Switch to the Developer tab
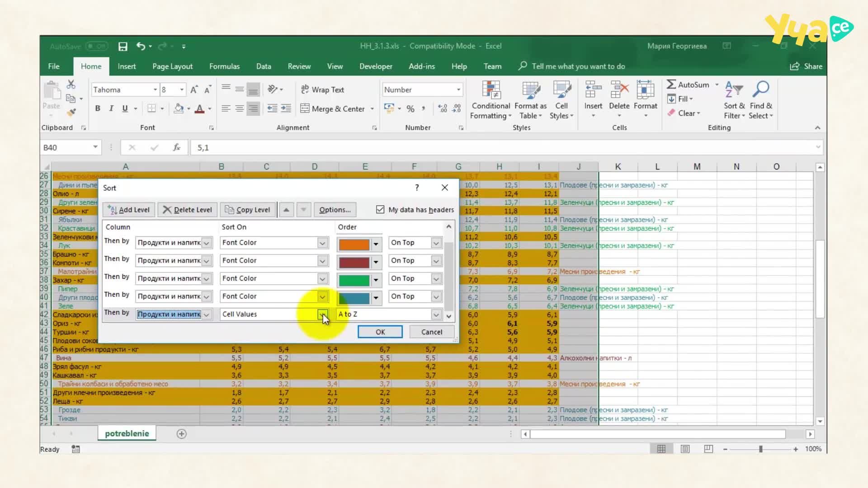Viewport: 868px width, 488px height. click(376, 66)
